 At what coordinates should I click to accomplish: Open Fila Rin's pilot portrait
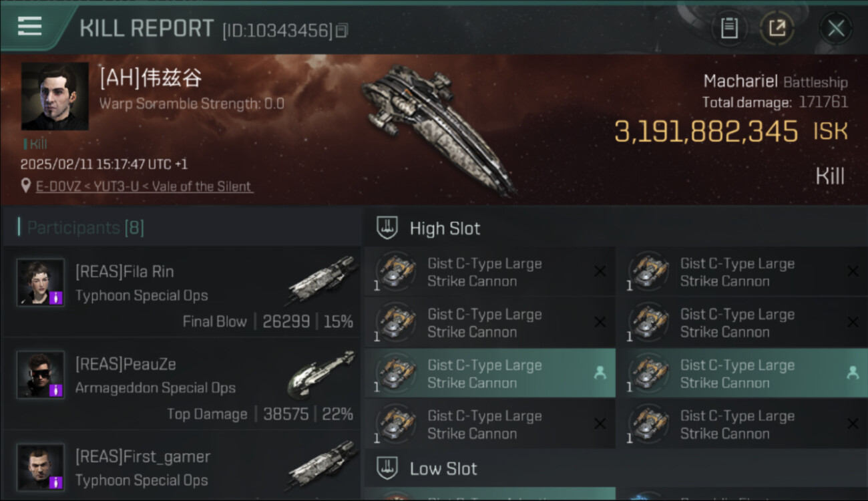[x=41, y=283]
